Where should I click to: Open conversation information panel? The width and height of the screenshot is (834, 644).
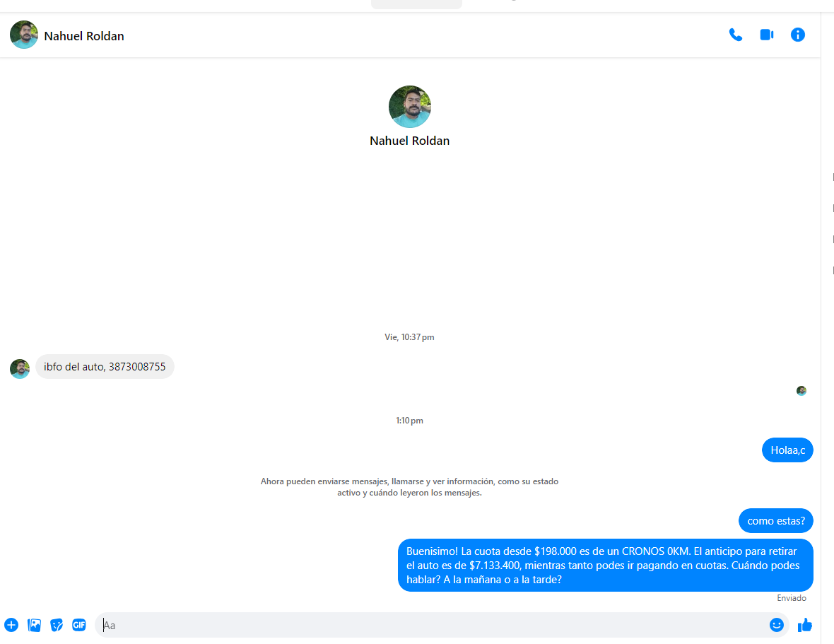click(x=797, y=35)
